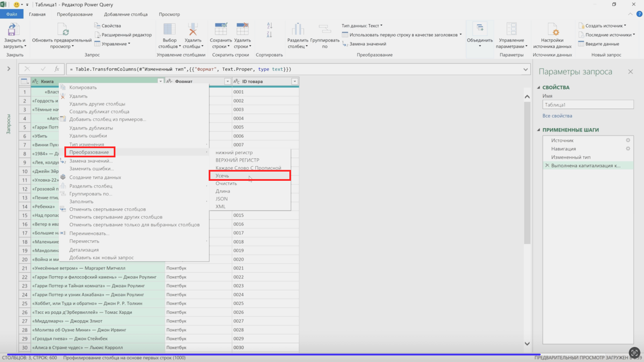The image size is (644, 362).
Task: Click the query name field Таблица1
Action: pos(588,105)
